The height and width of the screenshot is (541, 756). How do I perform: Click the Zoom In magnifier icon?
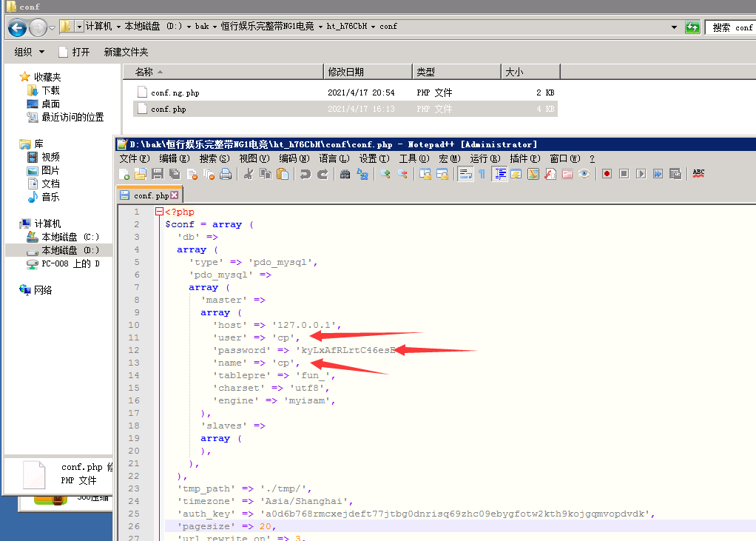(385, 174)
